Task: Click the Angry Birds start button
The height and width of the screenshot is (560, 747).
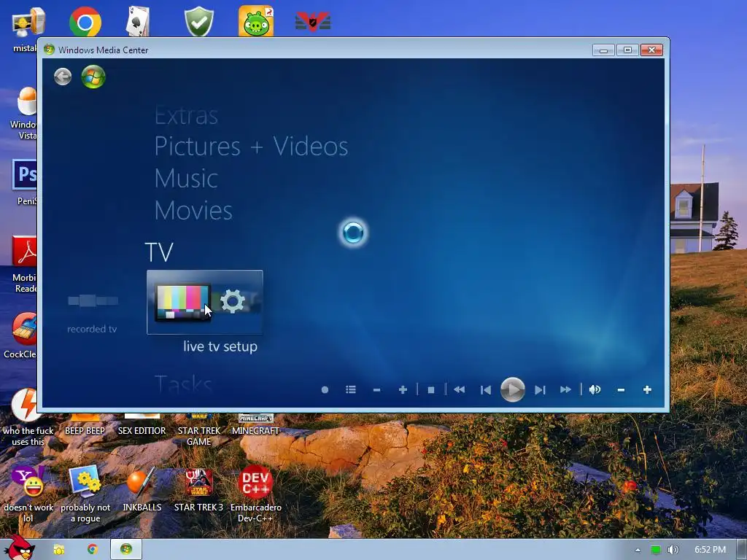Action: [19, 548]
